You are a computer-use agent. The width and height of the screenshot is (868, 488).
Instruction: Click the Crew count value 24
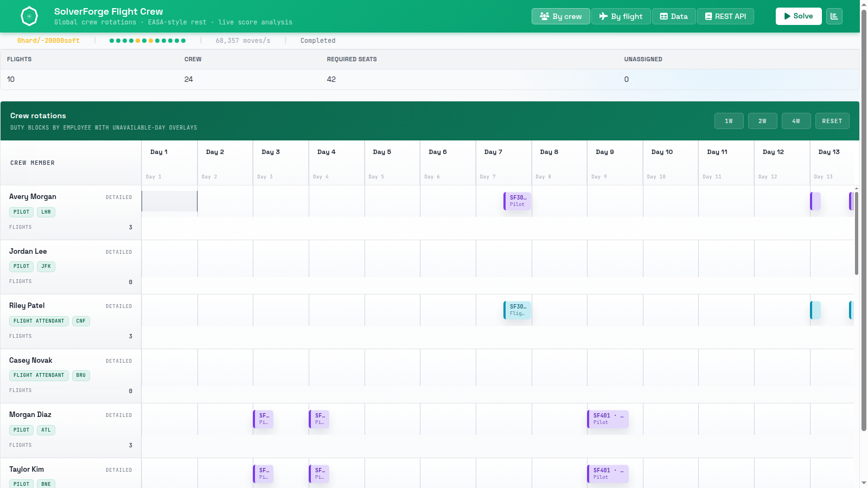(x=189, y=79)
